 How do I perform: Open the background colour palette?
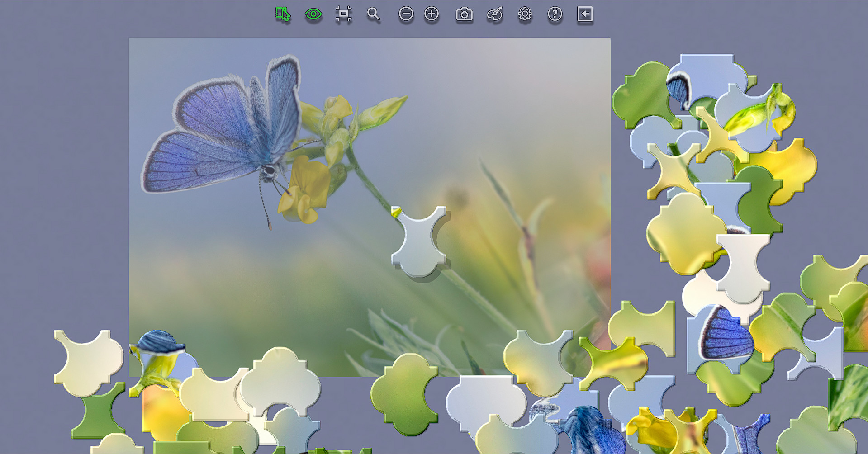coord(494,14)
